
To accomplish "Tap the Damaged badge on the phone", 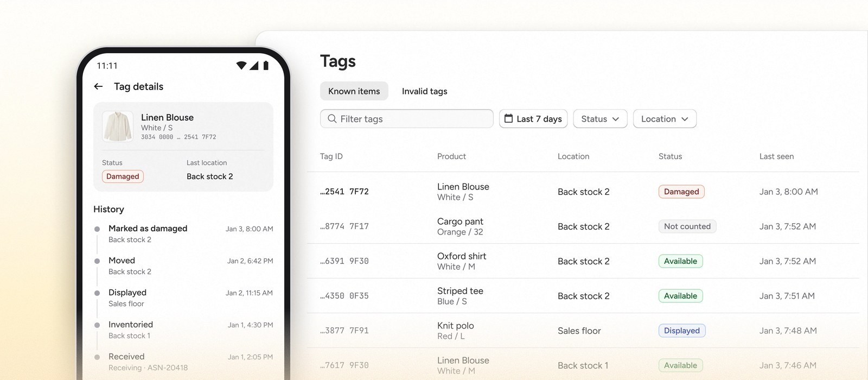I will (123, 176).
